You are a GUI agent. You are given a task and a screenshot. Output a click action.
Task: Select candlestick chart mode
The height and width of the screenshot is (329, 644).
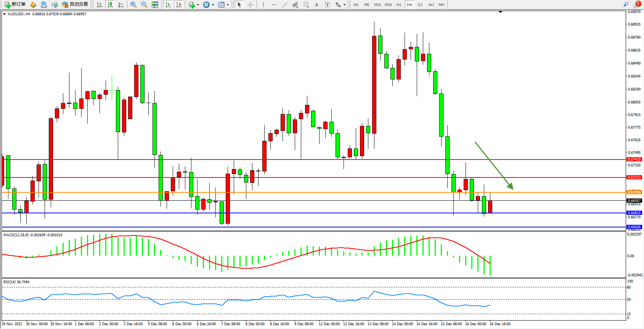(x=110, y=5)
